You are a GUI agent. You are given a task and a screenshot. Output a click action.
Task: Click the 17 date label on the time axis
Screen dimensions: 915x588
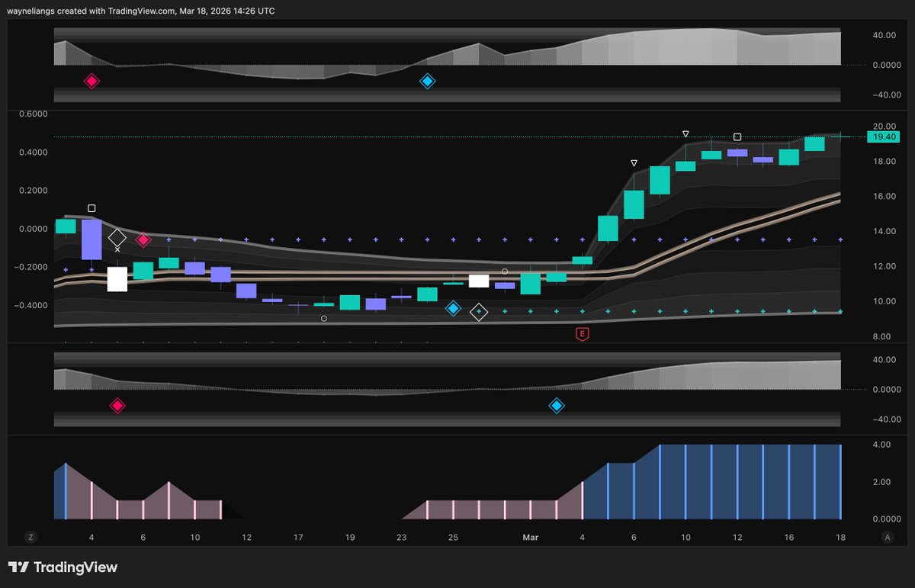[x=298, y=537]
